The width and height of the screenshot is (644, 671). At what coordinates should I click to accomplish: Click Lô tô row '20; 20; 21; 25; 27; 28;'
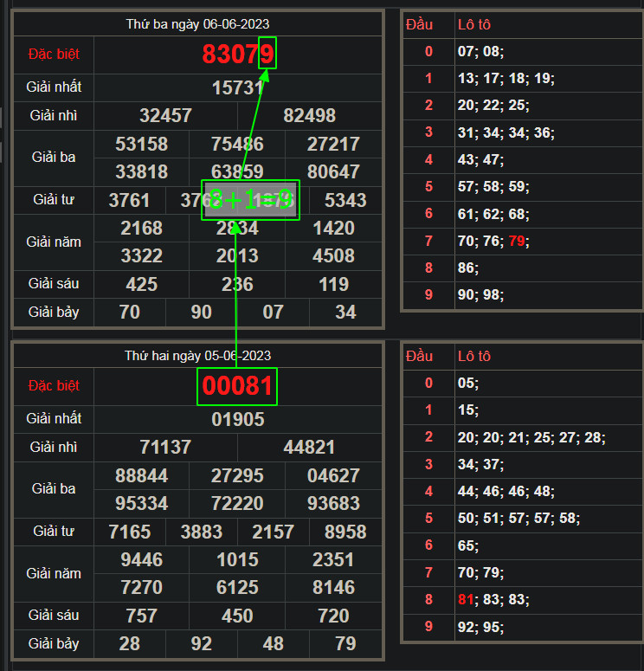tap(531, 438)
